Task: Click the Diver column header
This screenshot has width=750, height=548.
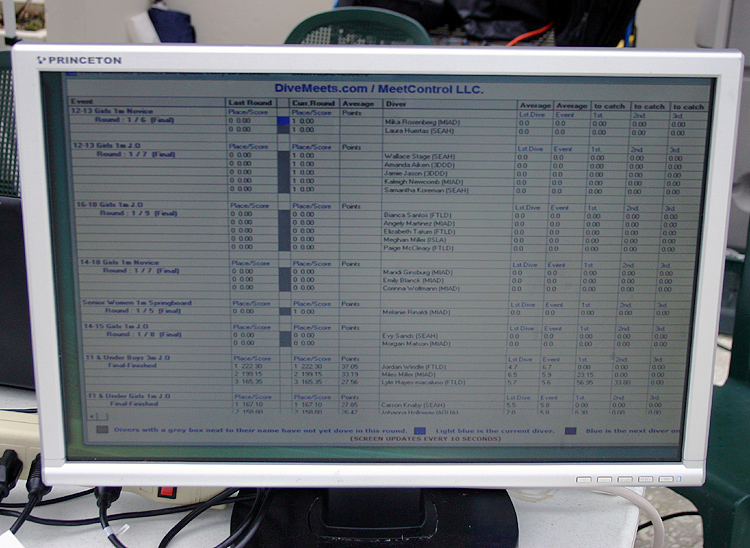Action: coord(396,104)
